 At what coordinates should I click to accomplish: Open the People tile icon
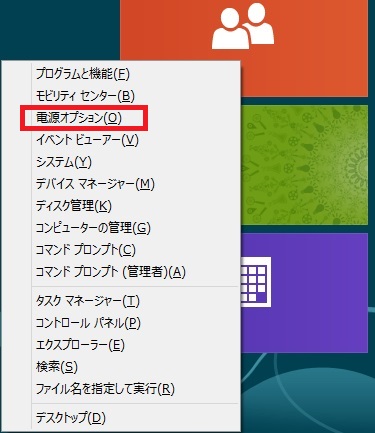tap(243, 26)
